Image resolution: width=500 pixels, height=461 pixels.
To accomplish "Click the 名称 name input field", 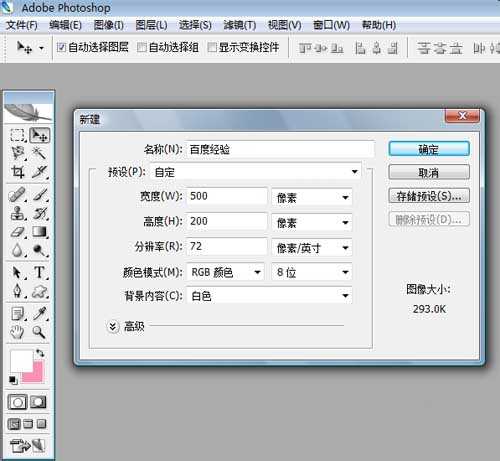I will coord(280,149).
